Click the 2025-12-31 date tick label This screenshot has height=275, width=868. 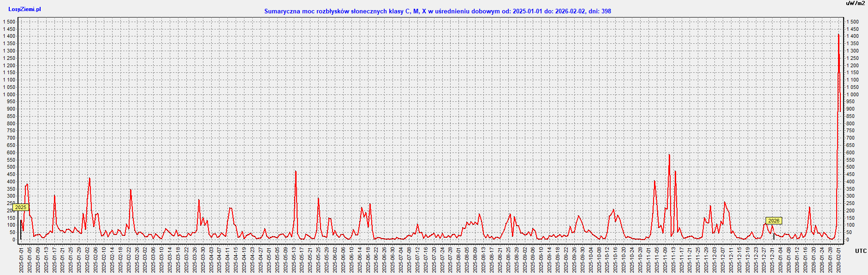773,259
